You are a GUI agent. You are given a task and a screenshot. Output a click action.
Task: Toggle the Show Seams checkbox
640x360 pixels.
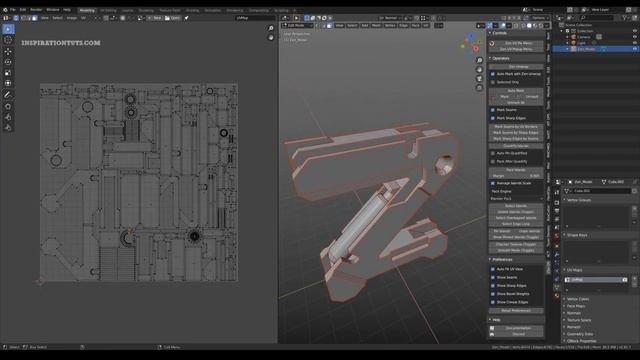(493, 277)
